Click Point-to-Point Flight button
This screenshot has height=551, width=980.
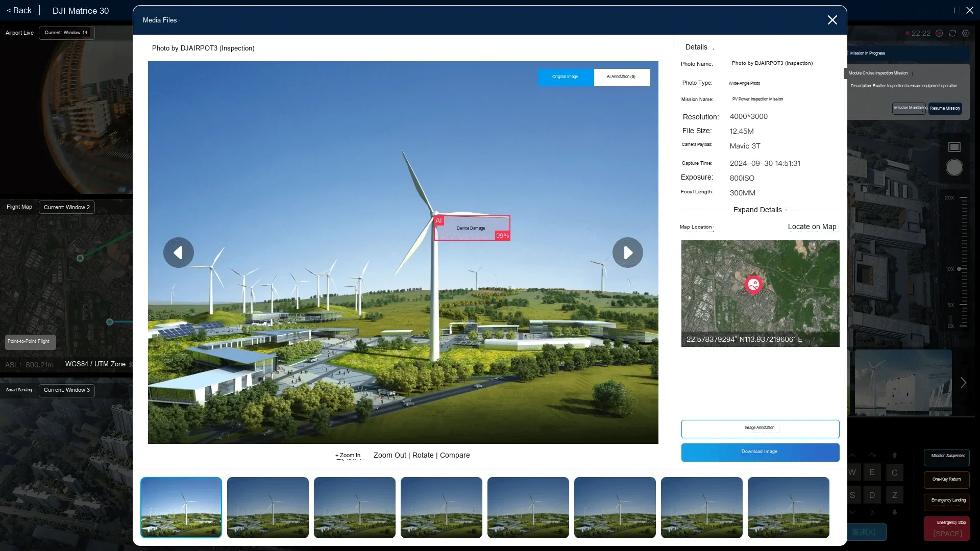pyautogui.click(x=30, y=342)
